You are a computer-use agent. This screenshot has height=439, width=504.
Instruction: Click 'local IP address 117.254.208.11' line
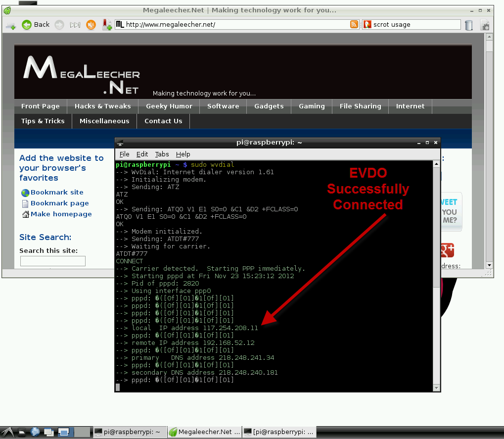click(187, 328)
